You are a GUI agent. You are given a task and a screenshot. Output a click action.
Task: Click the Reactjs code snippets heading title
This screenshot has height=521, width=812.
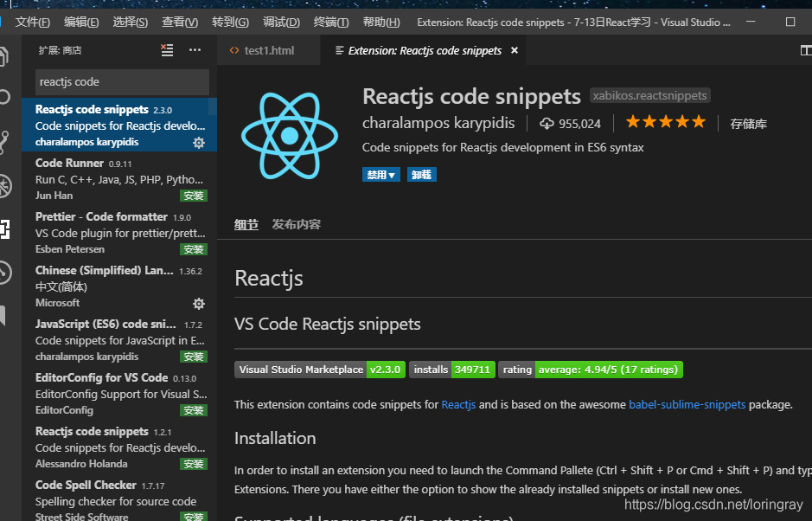(471, 97)
